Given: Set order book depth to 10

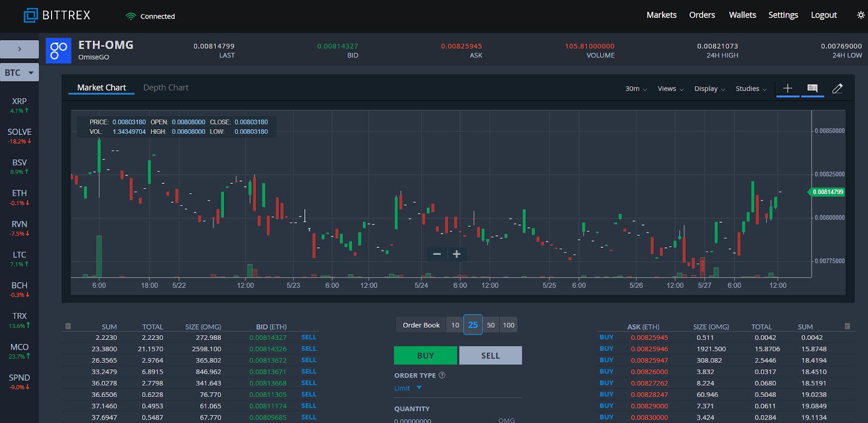Looking at the screenshot, I should [455, 325].
